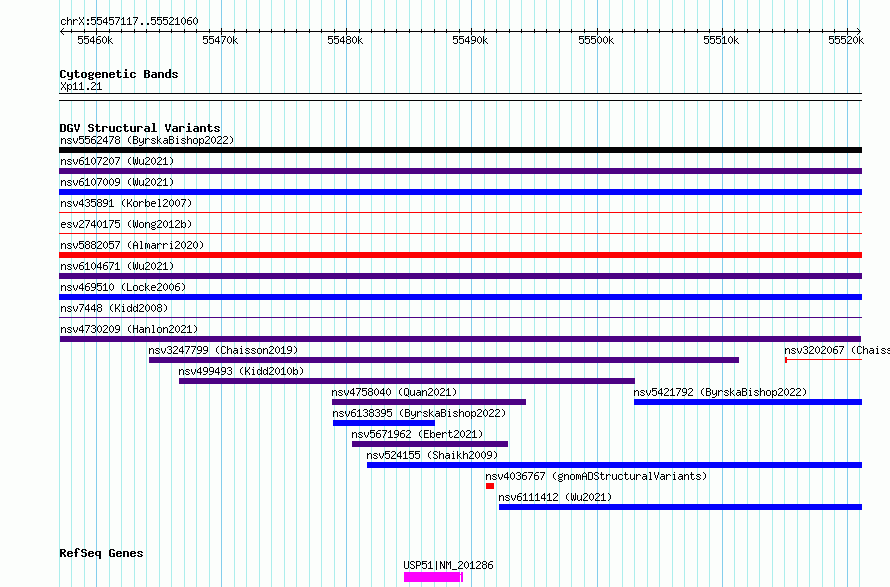
Task: Open the USP51|NM_201286 gene label
Action: coord(448,565)
